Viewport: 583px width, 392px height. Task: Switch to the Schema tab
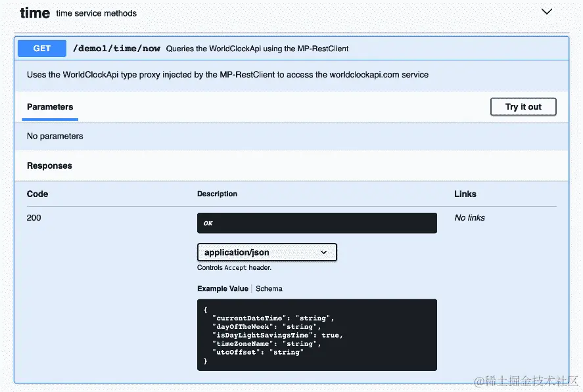(269, 289)
